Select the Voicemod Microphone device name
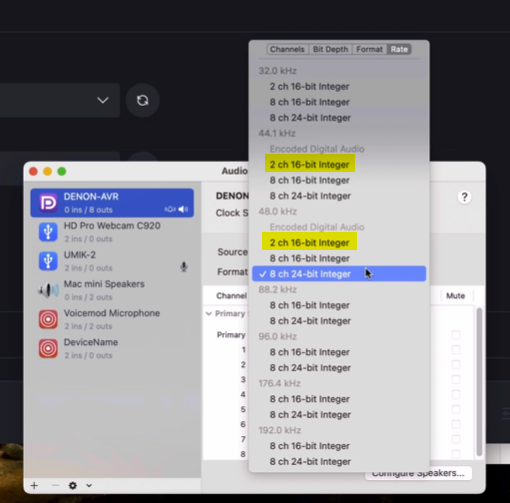The image size is (510, 503). [112, 313]
